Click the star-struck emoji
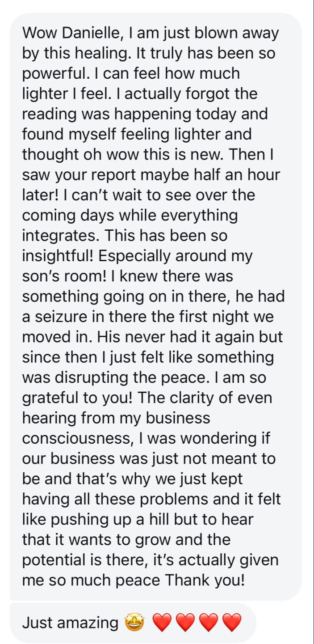314x644 pixels. click(134, 622)
